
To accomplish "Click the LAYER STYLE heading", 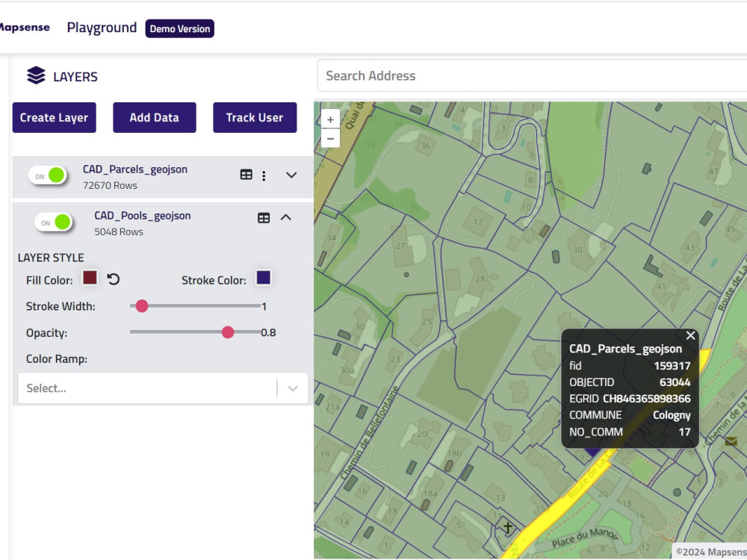I will pos(51,258).
